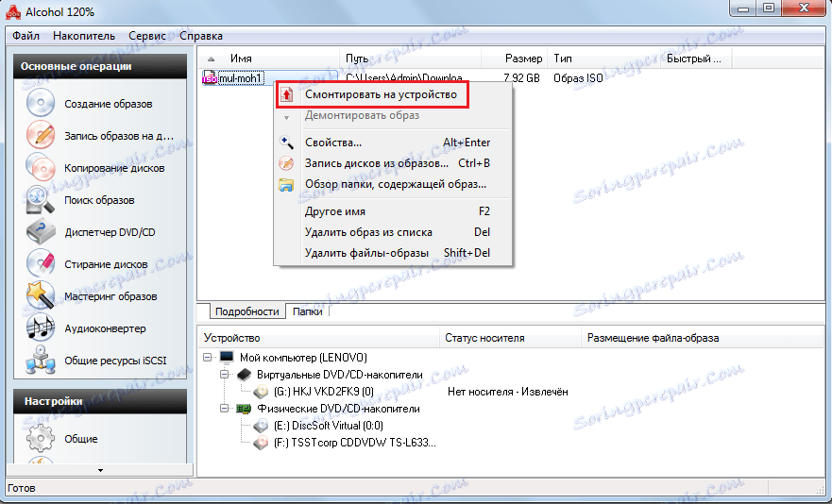Image resolution: width=832 pixels, height=504 pixels.
Task: Toggle sort arrow beside Имя column
Action: point(212,59)
